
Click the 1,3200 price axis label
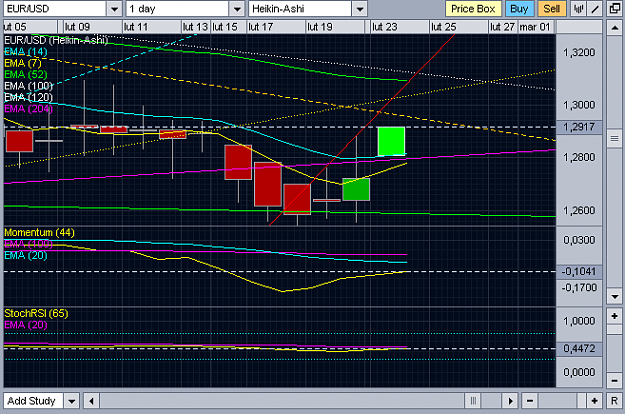pyautogui.click(x=579, y=53)
